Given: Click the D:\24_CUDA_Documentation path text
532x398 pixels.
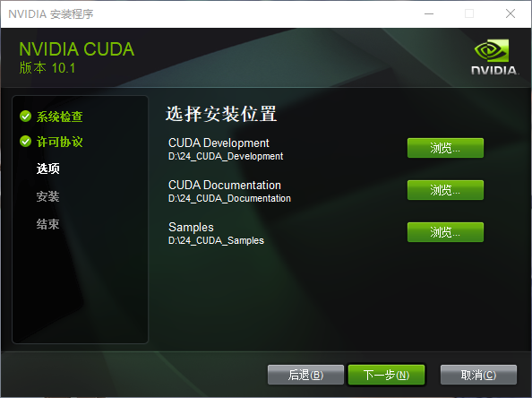Looking at the screenshot, I should [x=229, y=198].
